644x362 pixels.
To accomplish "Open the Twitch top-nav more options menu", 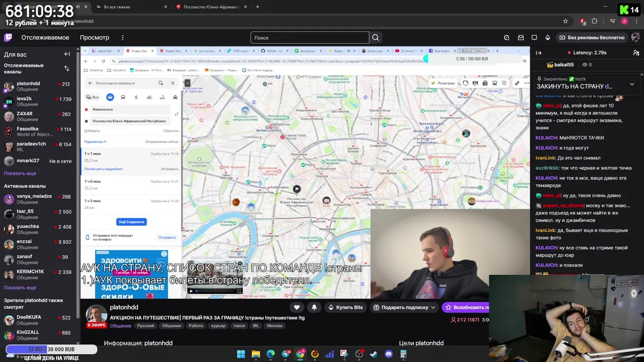I will click(x=122, y=38).
